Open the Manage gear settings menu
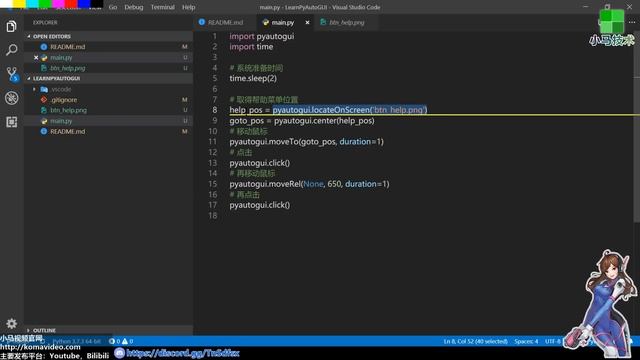Screen dimensions: 640x360 click(x=11, y=324)
